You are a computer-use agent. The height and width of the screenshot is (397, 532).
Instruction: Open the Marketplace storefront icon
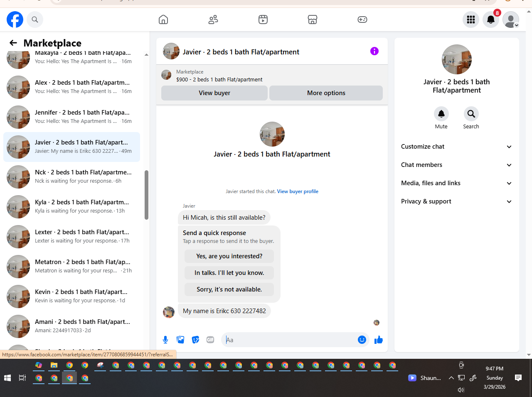pos(313,20)
